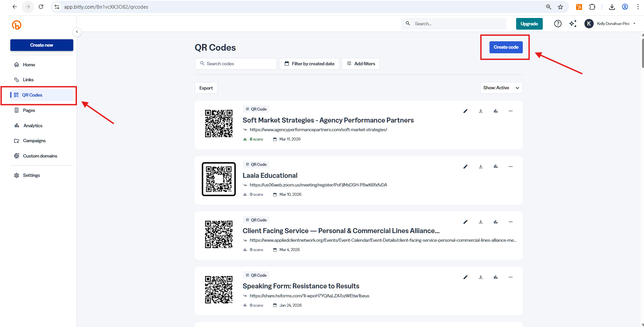The image size is (644, 327).
Task: Click the AI sparkle icon in header
Action: (x=573, y=24)
